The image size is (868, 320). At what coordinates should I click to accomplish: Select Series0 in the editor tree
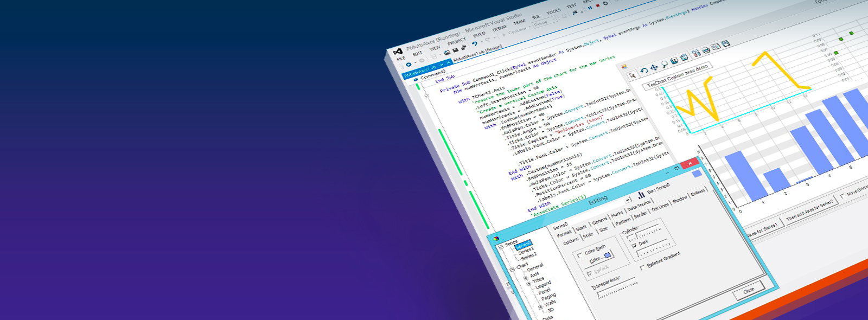(x=524, y=245)
